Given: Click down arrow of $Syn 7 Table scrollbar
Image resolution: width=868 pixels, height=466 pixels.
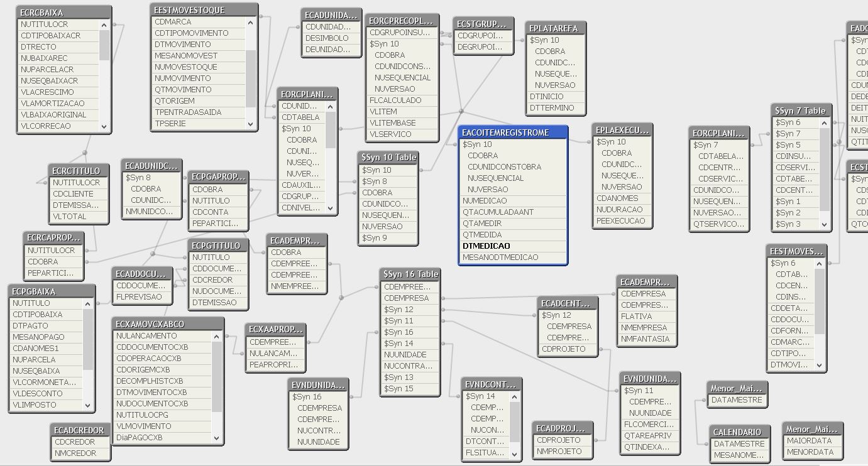Looking at the screenshot, I should click(x=825, y=224).
